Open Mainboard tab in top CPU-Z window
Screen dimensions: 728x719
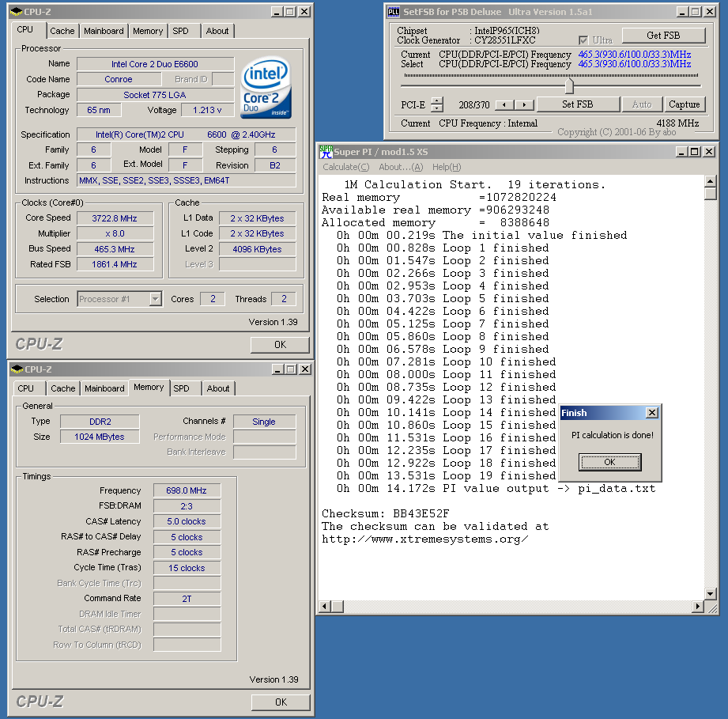104,31
